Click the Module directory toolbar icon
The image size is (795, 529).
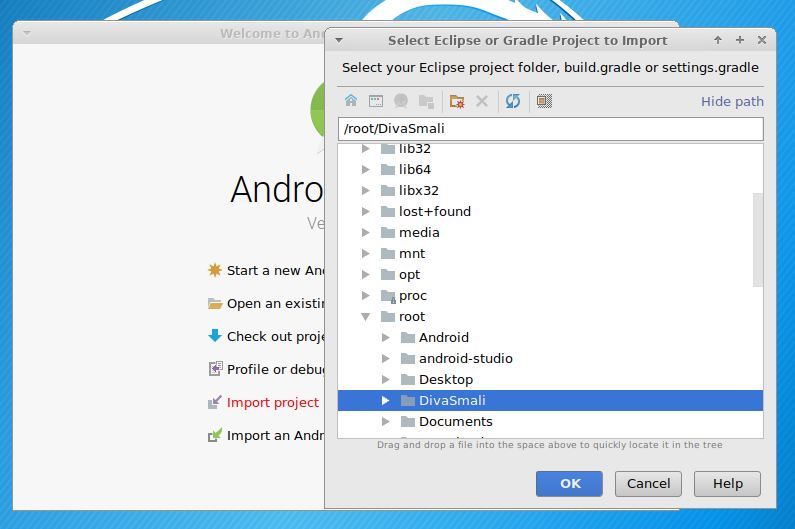coord(427,101)
